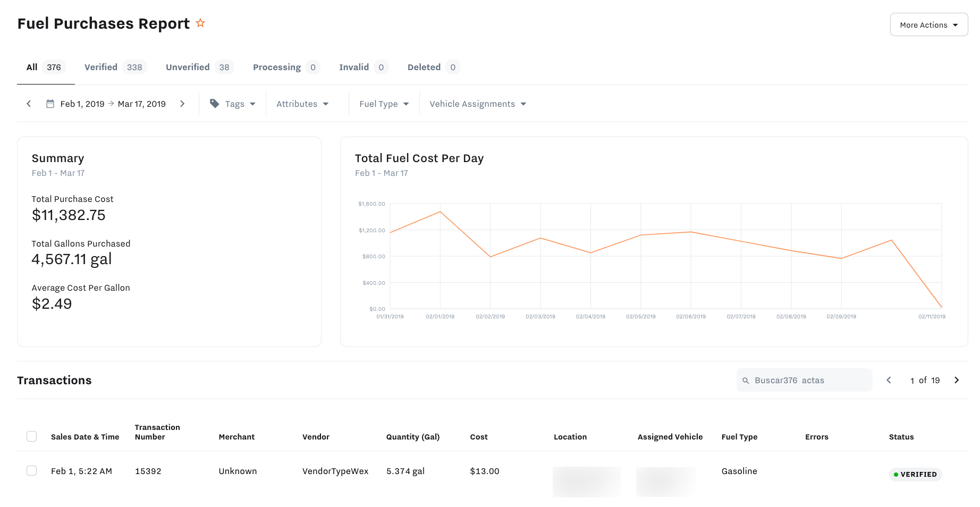Go to previous date range arrow
Image resolution: width=980 pixels, height=507 pixels.
(29, 104)
